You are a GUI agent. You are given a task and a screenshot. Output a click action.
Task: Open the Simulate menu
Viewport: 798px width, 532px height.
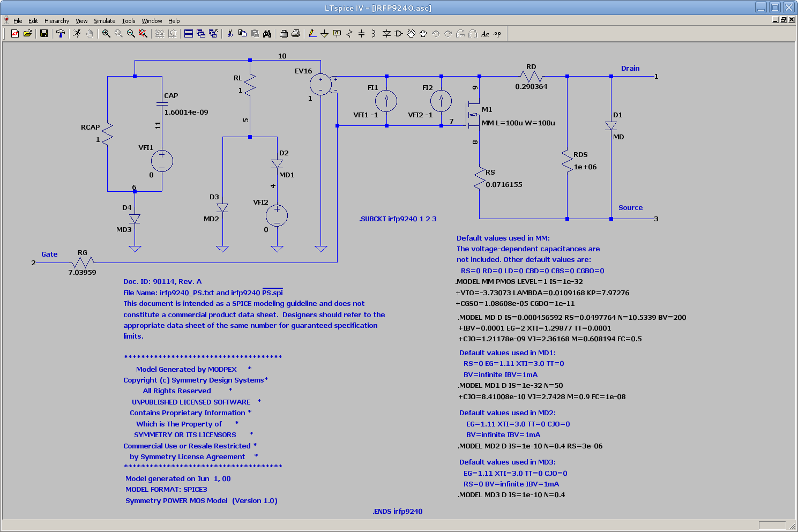tap(105, 21)
